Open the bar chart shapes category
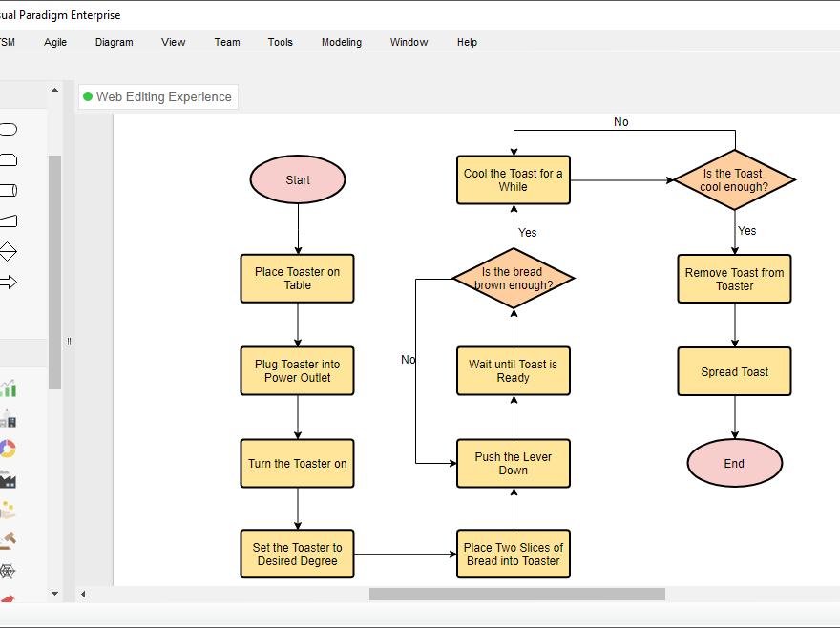This screenshot has width=840, height=628. [8, 388]
